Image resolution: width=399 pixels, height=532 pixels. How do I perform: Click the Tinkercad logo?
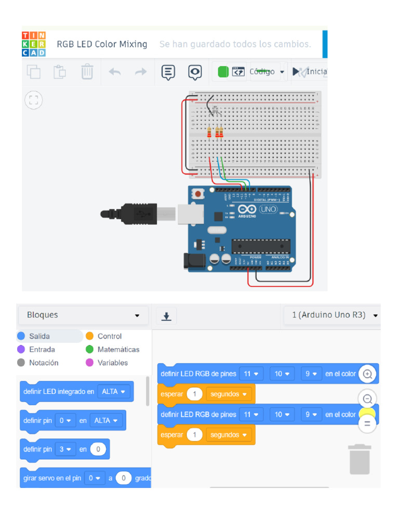pyautogui.click(x=34, y=44)
